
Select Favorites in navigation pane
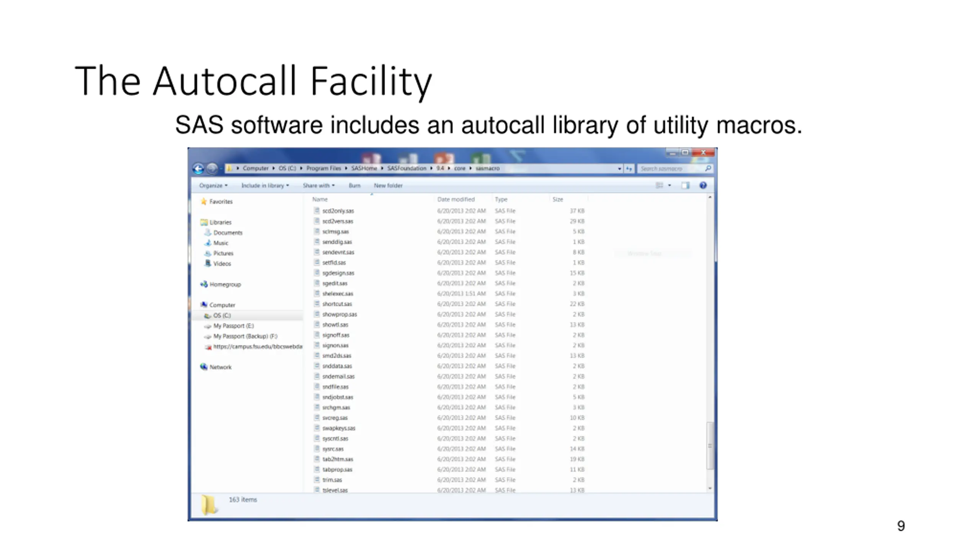click(x=221, y=202)
